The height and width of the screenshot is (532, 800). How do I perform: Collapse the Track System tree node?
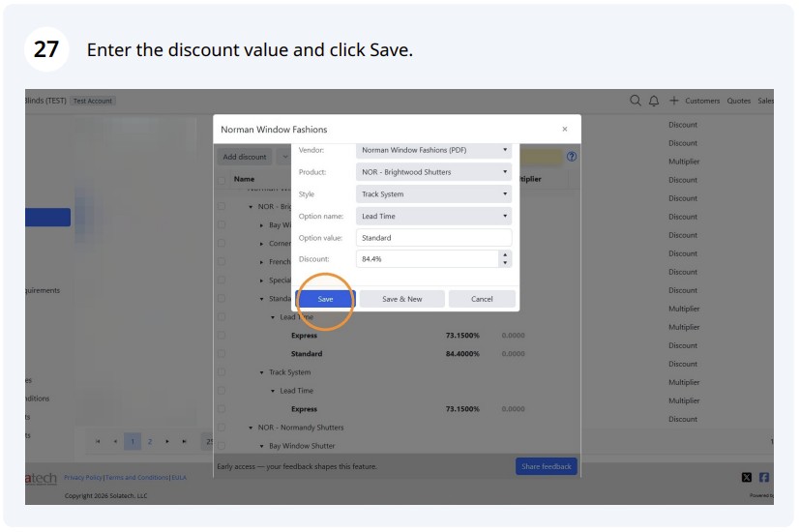coord(262,372)
